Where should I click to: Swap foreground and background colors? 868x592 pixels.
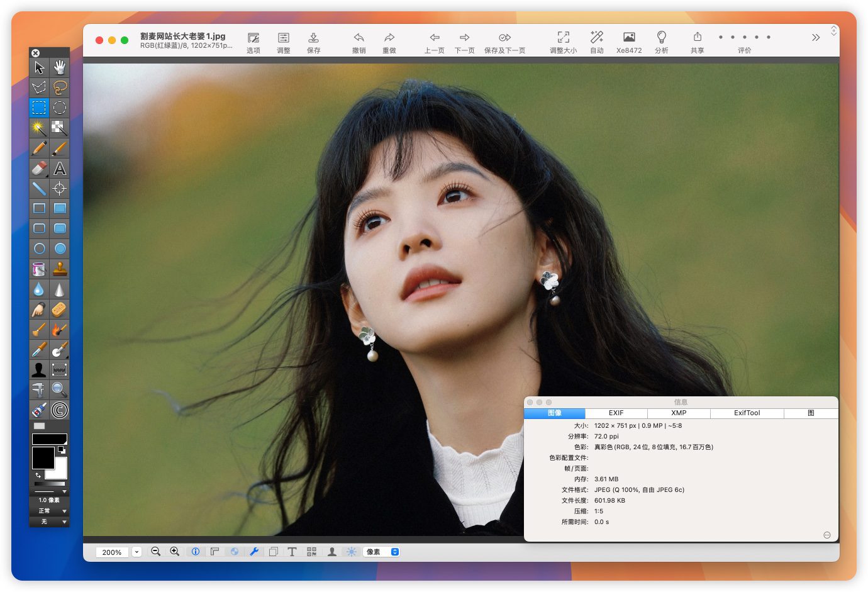coord(38,475)
